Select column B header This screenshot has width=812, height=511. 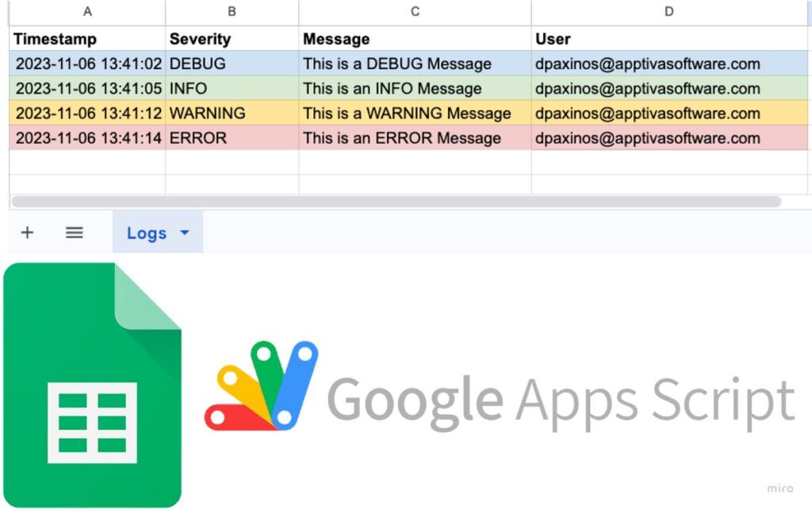[x=232, y=12]
